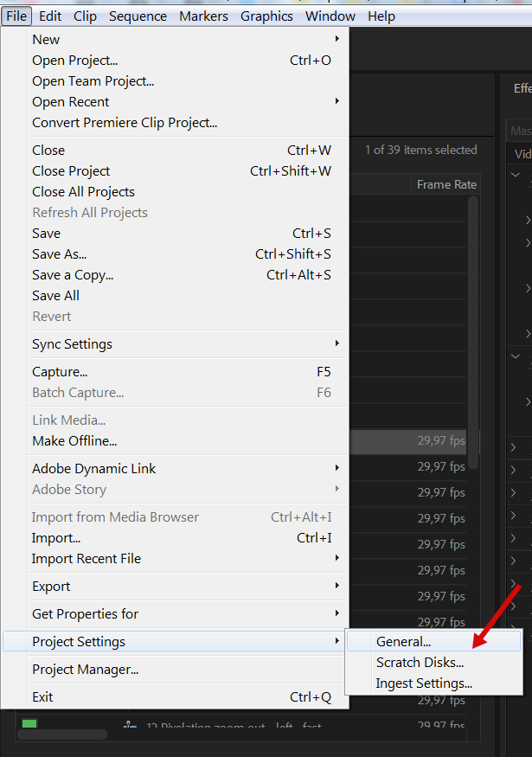
Task: Open the Sequence menu in menu bar
Action: coord(138,16)
